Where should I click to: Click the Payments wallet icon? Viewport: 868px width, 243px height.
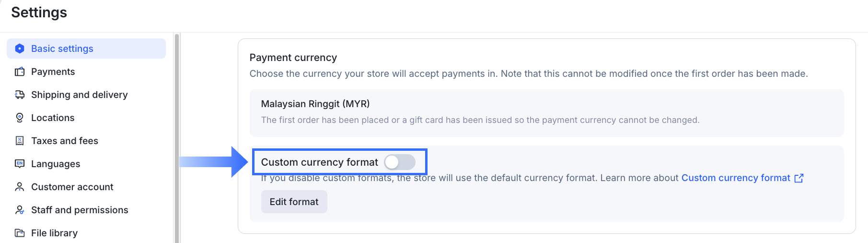pyautogui.click(x=20, y=72)
